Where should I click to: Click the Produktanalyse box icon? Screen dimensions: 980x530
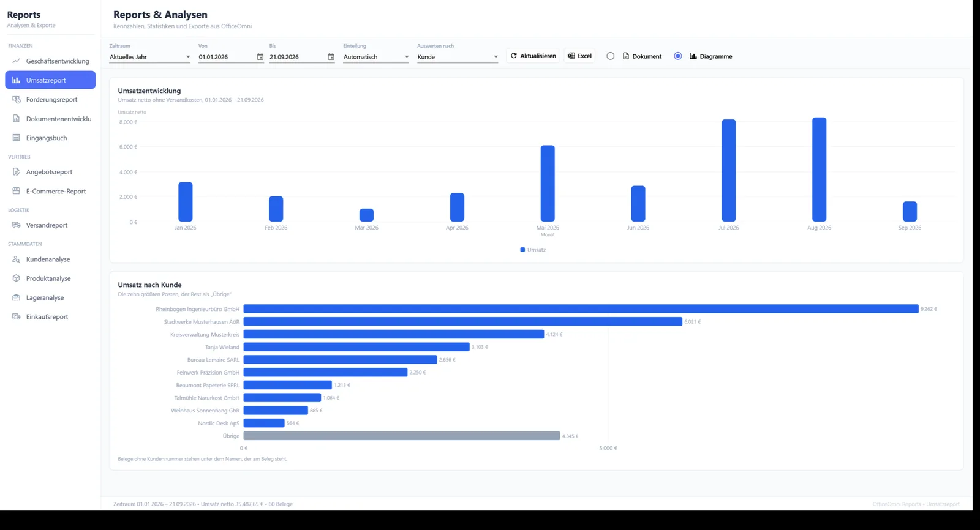16,278
